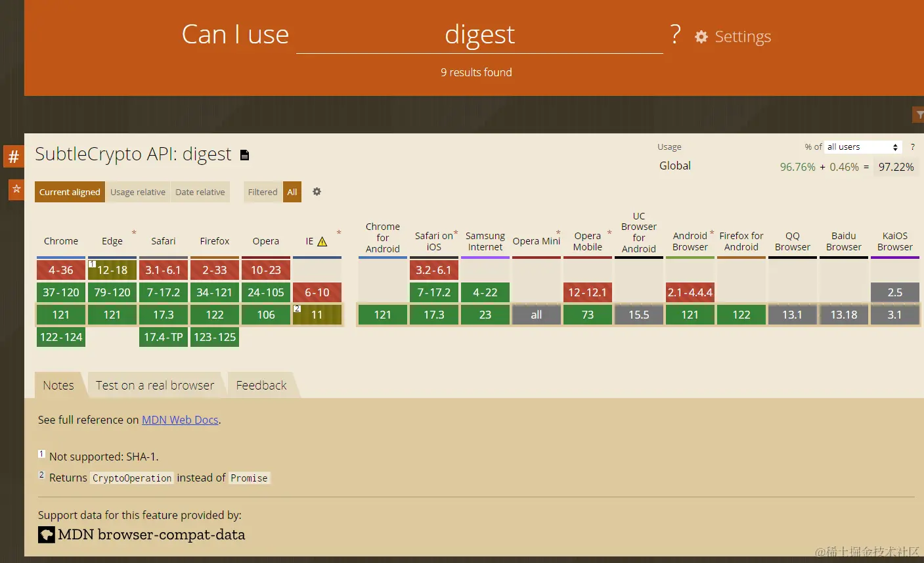Open the all users dropdown

[x=862, y=147]
